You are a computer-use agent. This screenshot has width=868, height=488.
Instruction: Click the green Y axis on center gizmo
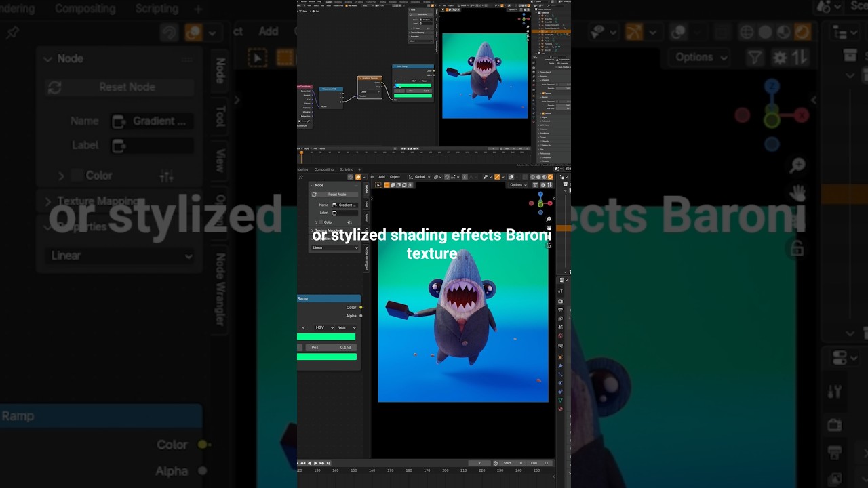540,205
